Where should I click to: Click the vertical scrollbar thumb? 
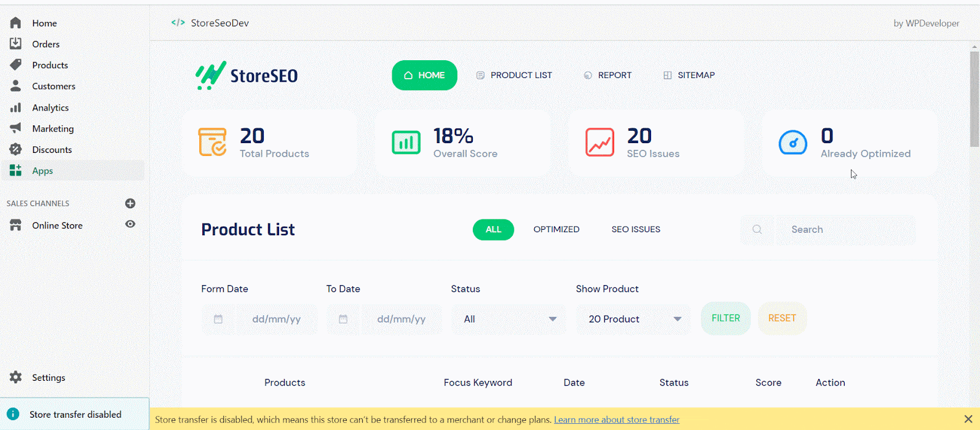point(974,98)
